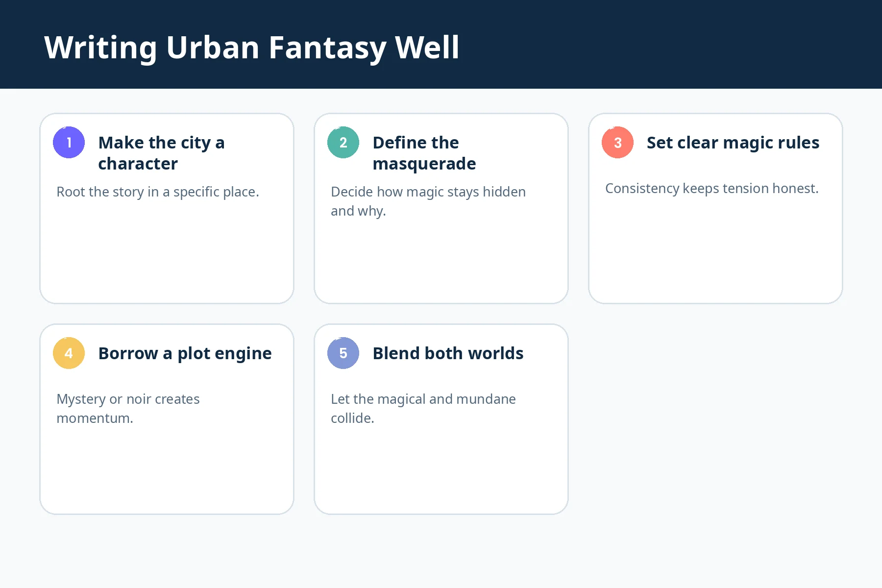This screenshot has height=588, width=882.
Task: Click the yellow number 4 badge
Action: coord(69,353)
